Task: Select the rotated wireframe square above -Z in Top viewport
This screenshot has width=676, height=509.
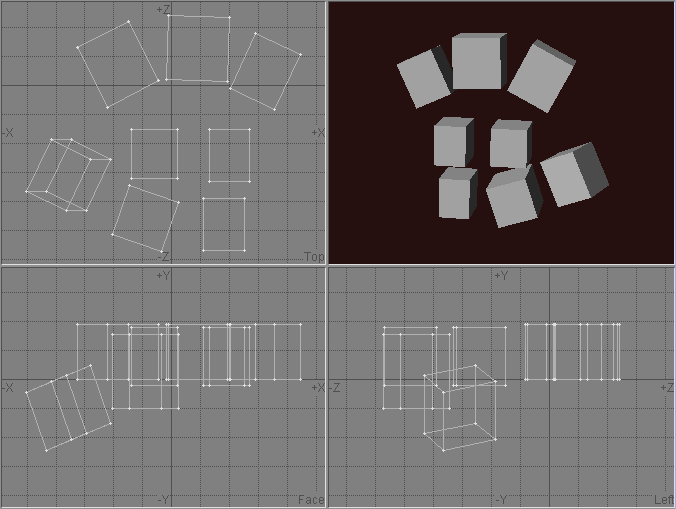Action: pyautogui.click(x=146, y=219)
